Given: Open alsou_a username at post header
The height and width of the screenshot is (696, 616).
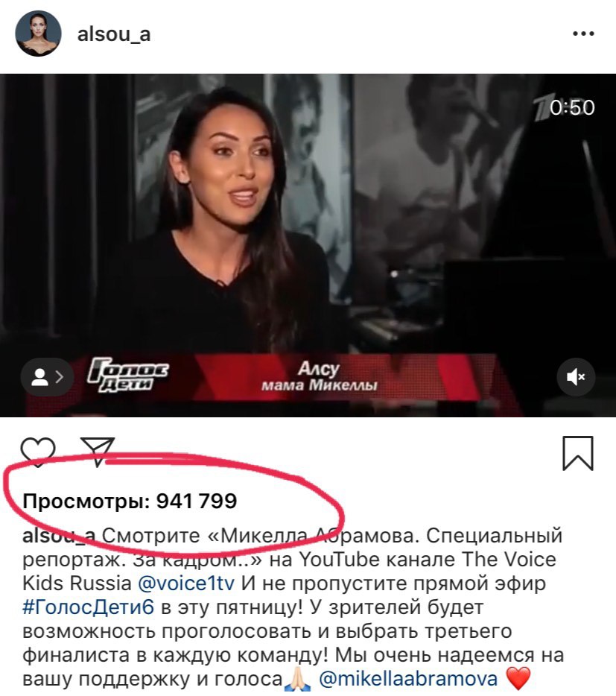Looking at the screenshot, I should [x=114, y=34].
